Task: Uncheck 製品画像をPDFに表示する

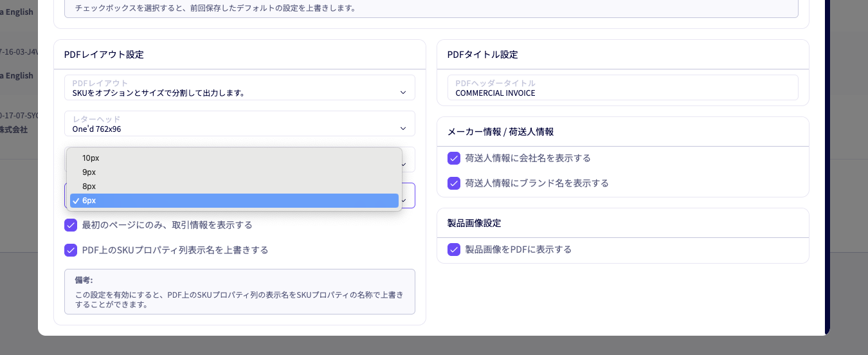Action: click(x=454, y=250)
